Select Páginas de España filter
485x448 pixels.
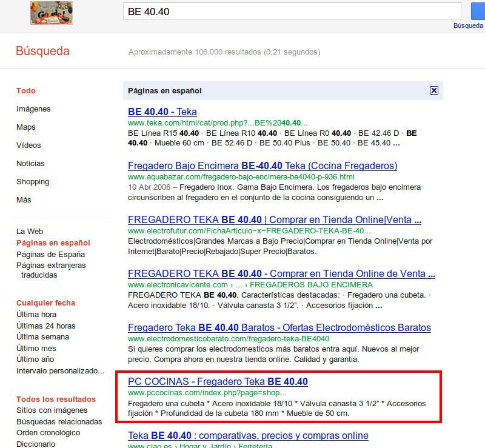pyautogui.click(x=51, y=255)
